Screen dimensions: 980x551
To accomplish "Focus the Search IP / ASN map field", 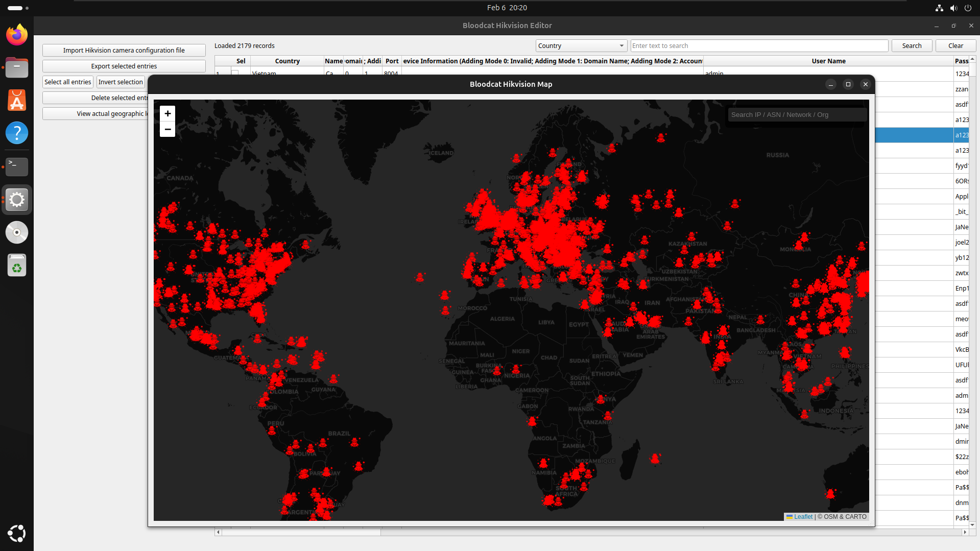I will click(x=797, y=115).
